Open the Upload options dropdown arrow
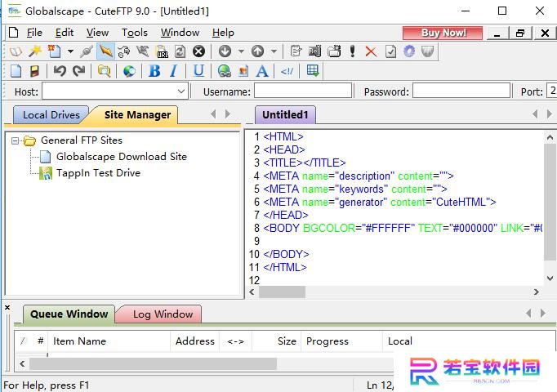557x392 pixels. tap(274, 51)
